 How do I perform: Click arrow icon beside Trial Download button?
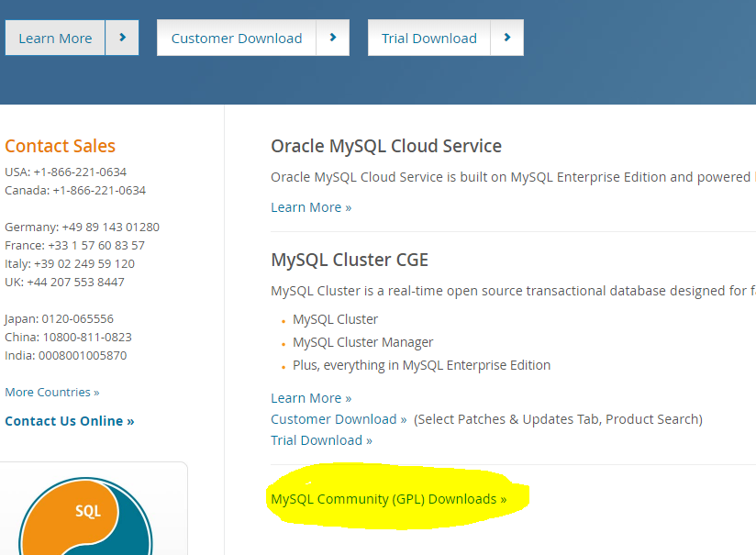507,38
